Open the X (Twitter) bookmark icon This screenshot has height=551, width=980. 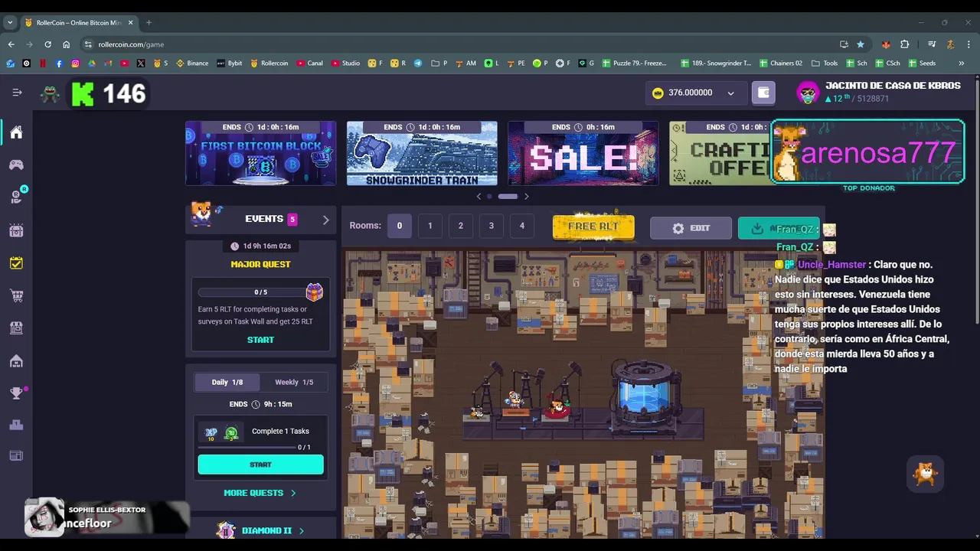140,64
